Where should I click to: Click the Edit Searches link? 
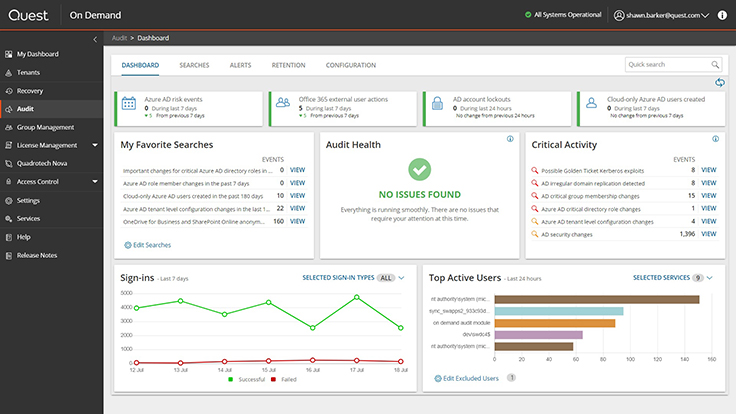coord(147,245)
